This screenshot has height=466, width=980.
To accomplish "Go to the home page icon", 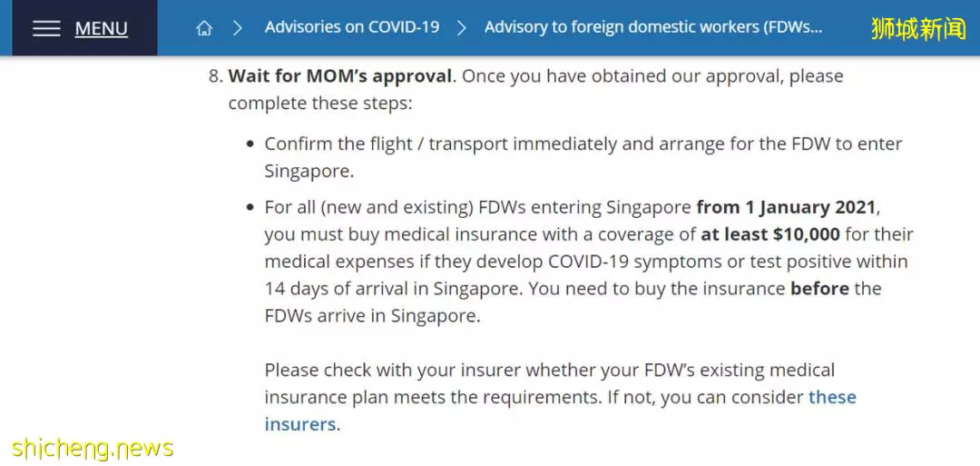I will [204, 28].
